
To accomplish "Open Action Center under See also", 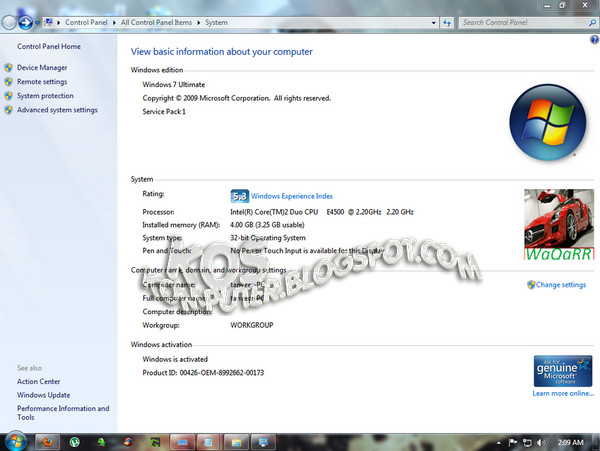I will 38,381.
